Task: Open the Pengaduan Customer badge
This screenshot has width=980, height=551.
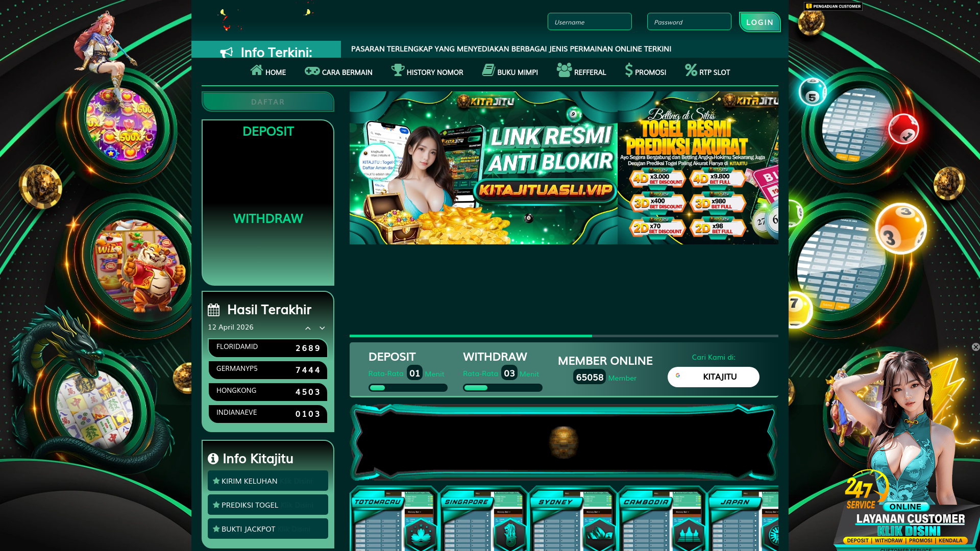Action: (x=832, y=6)
